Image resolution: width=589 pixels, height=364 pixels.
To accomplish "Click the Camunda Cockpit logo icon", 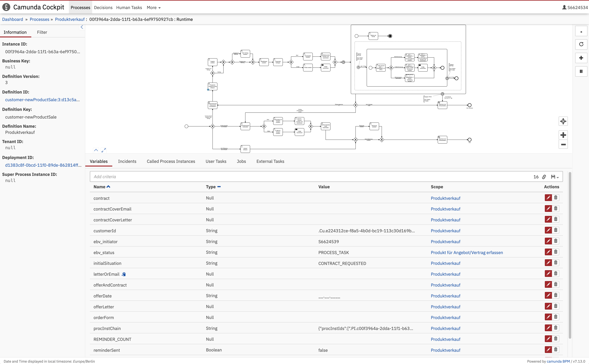I will coord(6,7).
